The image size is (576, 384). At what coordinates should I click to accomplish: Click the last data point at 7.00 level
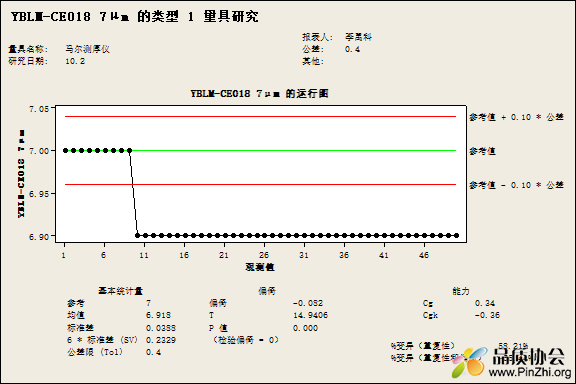click(129, 150)
